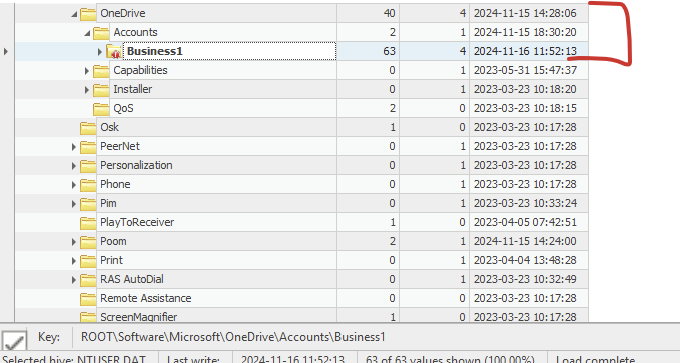Screen dimensions: 680x363
Task: Select the Business1 key name
Action: (154, 51)
